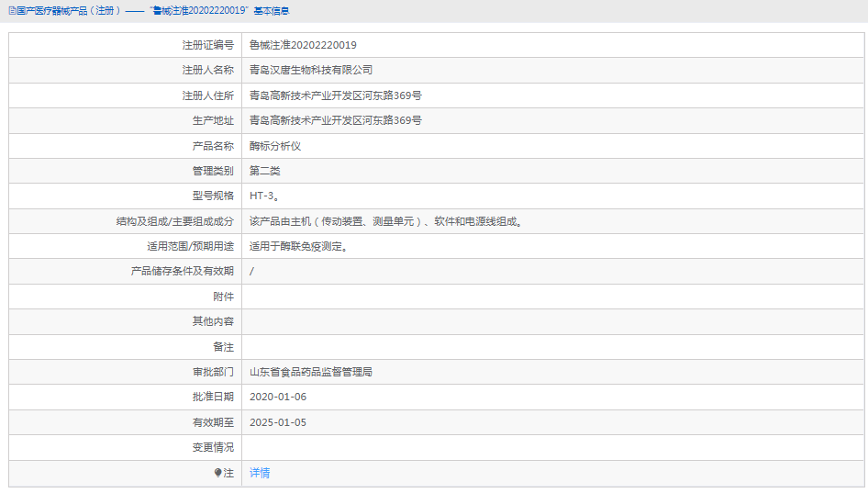Open the 详情 link
This screenshot has width=868, height=493.
pos(260,473)
